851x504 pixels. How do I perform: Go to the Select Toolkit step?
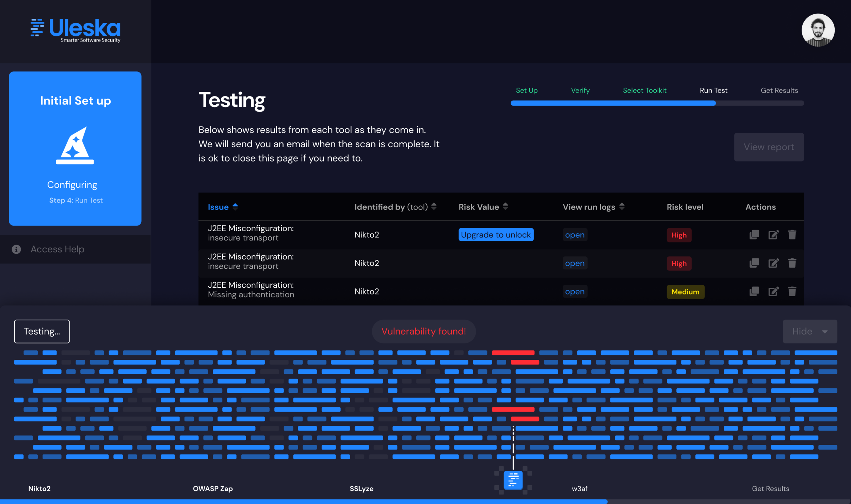coord(644,90)
